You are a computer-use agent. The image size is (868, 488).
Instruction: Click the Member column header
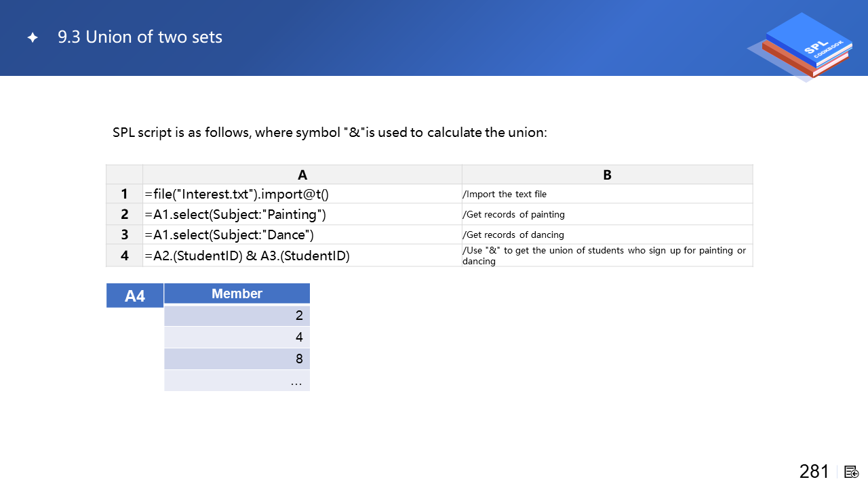[x=237, y=293]
